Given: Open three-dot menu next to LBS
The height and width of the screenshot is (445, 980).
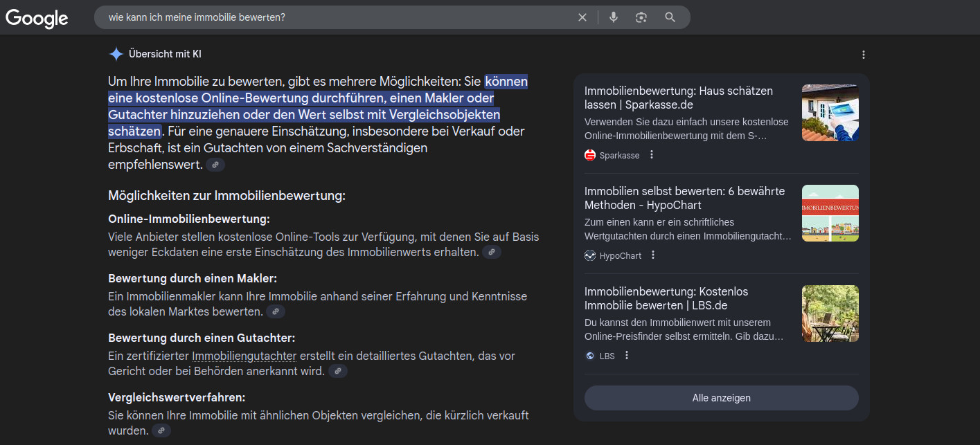Looking at the screenshot, I should pos(627,356).
